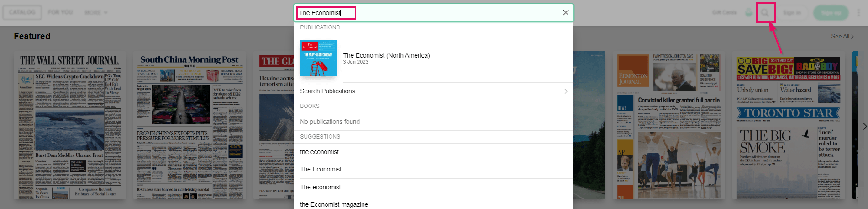This screenshot has width=868, height=209.
Task: Open the magnifier search icon in the header
Action: [x=765, y=13]
